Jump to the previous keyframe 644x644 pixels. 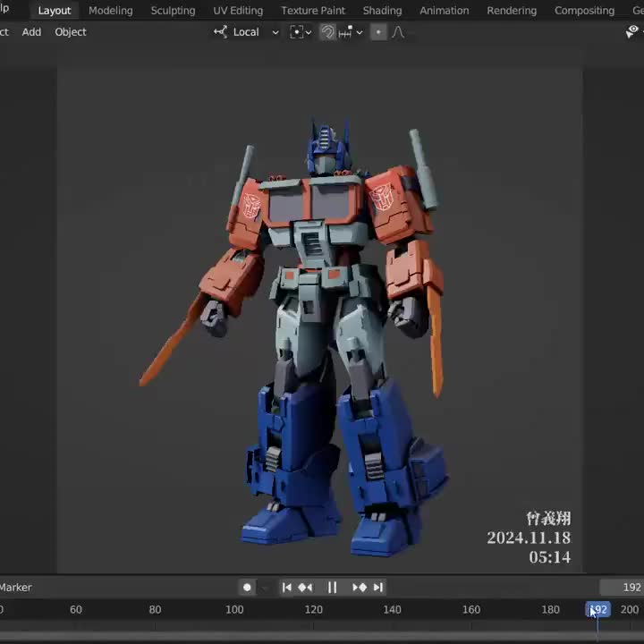click(305, 588)
